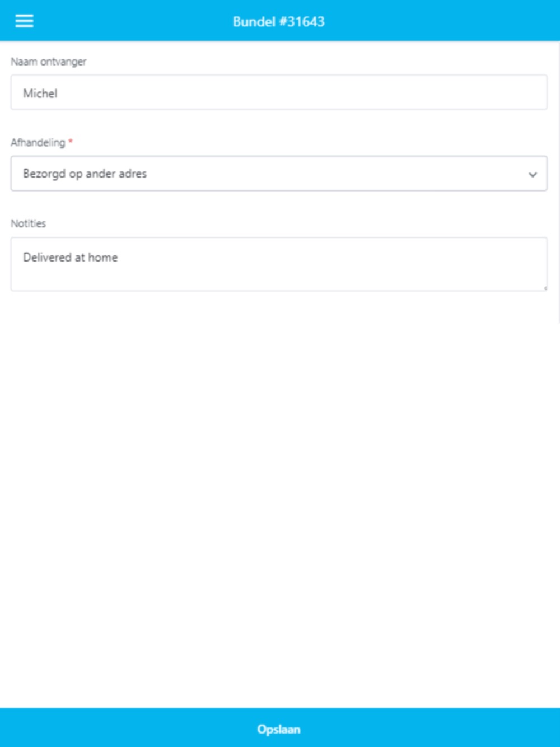Click the 'Naam ontvanger' label
Viewport: 560px width, 747px height.
click(x=49, y=62)
